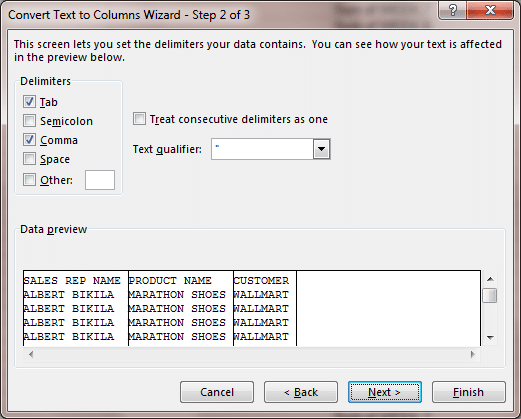
Task: Toggle Treat consecutive delimiters as one
Action: [x=139, y=119]
